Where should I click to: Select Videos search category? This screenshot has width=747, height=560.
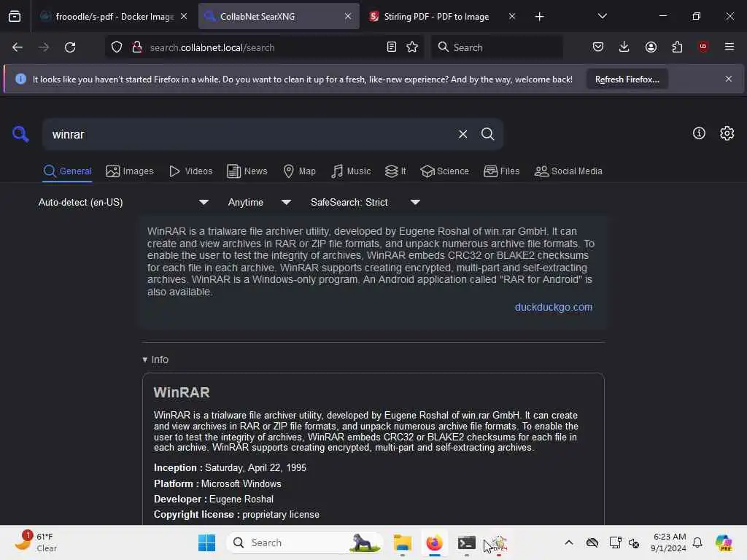(x=191, y=171)
